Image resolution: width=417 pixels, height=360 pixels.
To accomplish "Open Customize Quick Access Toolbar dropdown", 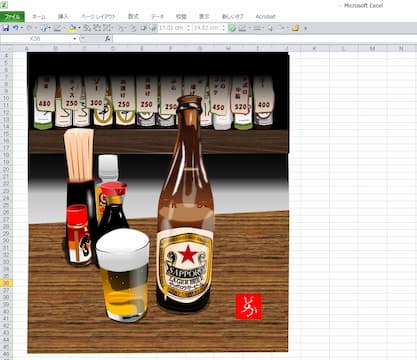I will click(x=305, y=29).
